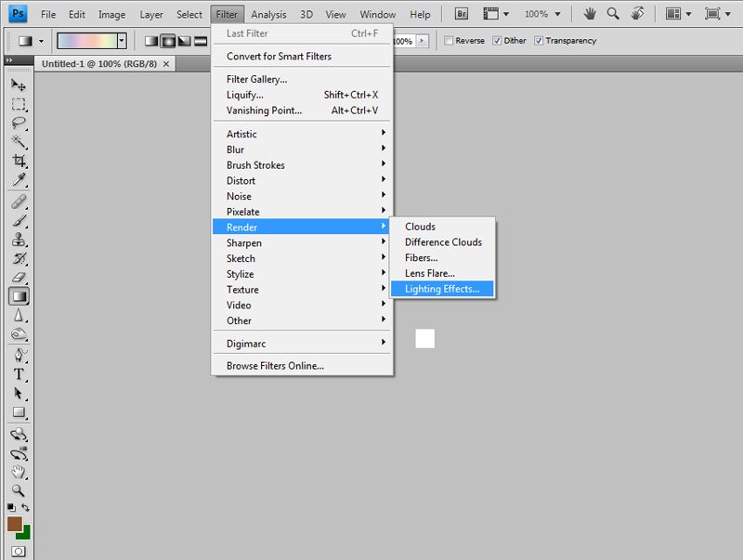Open the Arrange Documents dropdown
The image size is (743, 560).
tap(688, 14)
